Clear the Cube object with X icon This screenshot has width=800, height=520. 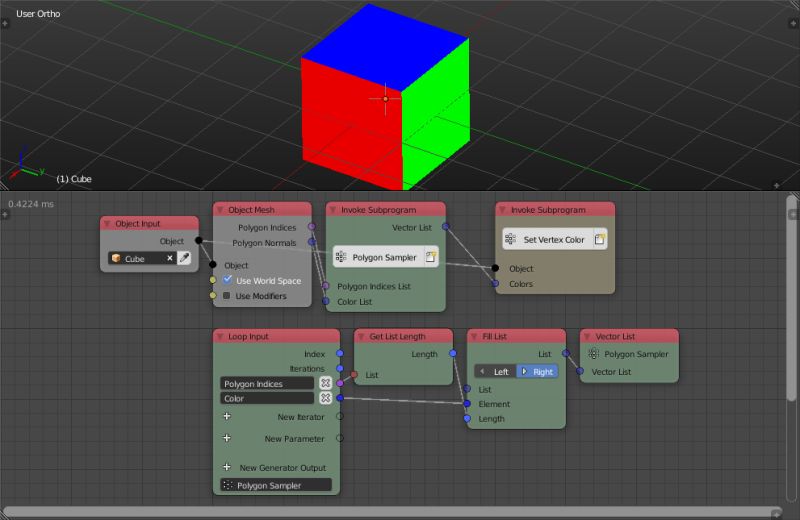(170, 258)
